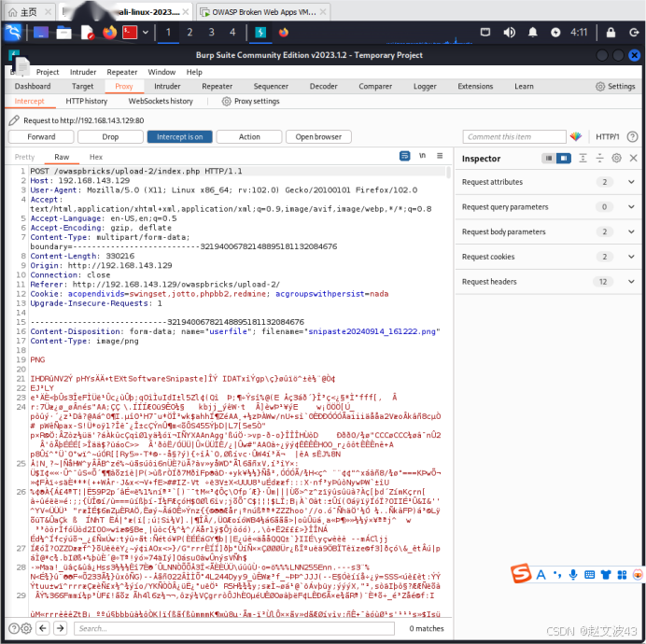This screenshot has width=646, height=644.
Task: Open Inspector settings gear
Action: [x=617, y=159]
